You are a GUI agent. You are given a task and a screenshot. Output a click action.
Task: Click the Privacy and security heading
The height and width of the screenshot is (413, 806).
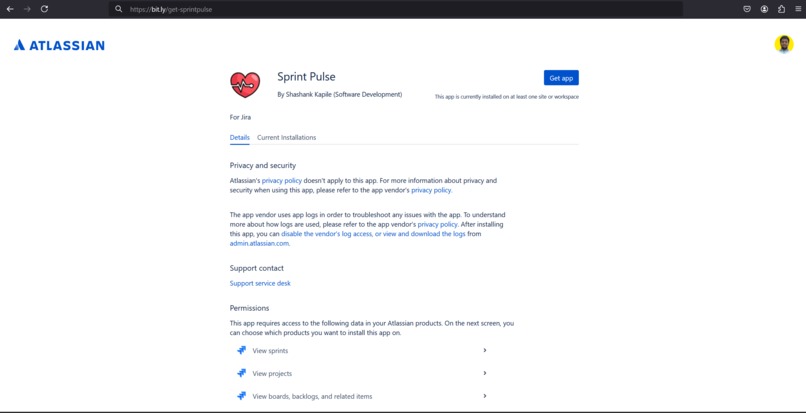point(263,166)
